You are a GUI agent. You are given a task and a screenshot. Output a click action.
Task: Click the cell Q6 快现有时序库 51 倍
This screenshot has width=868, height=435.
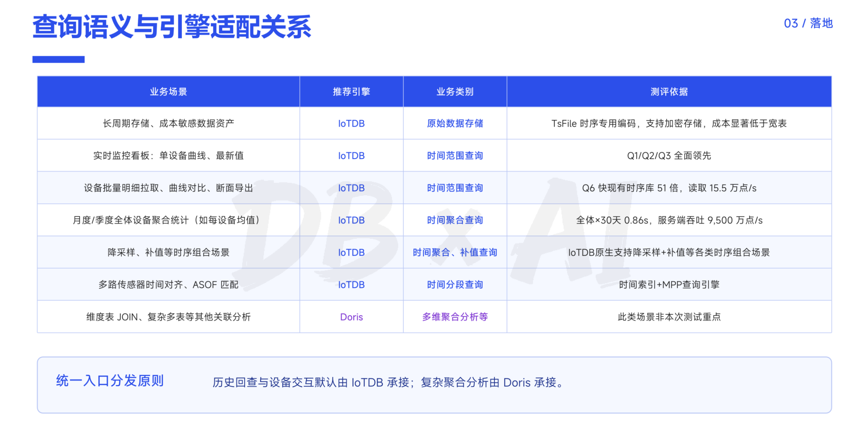pos(669,188)
